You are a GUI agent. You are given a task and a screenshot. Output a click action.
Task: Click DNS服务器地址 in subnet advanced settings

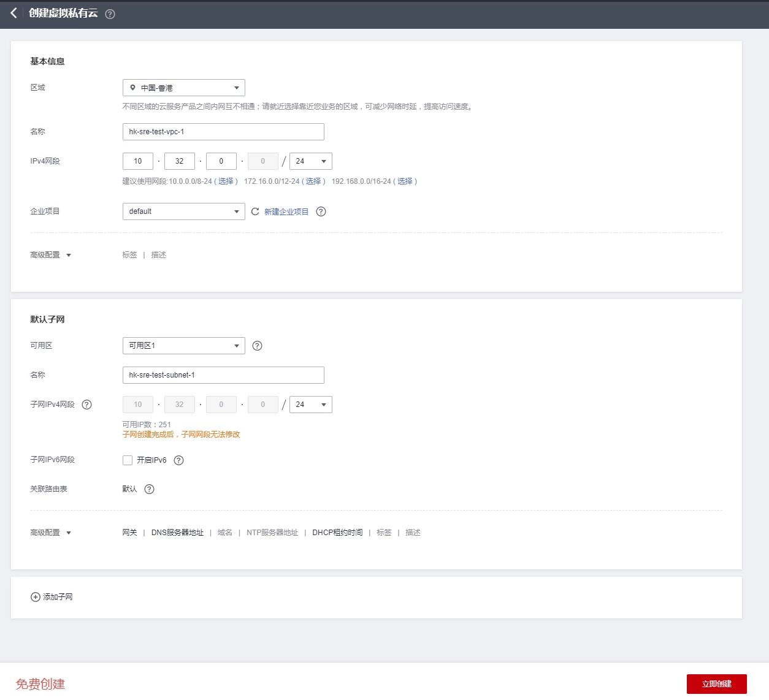click(x=177, y=533)
